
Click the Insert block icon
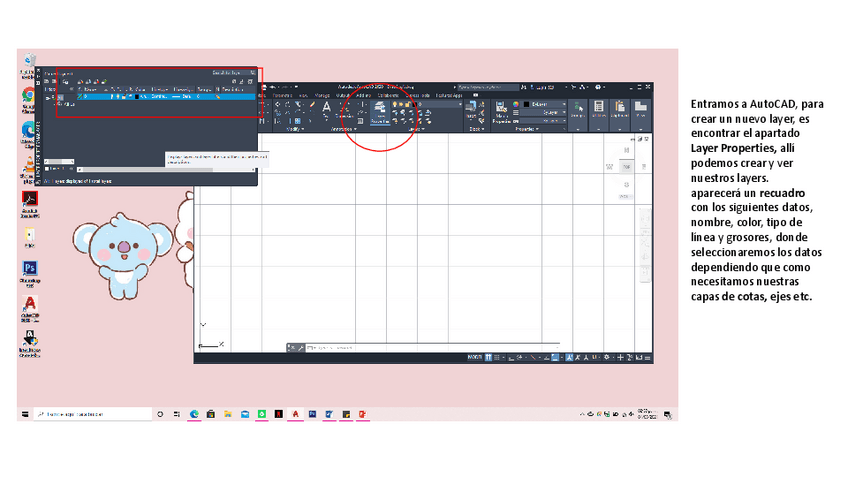point(471,109)
